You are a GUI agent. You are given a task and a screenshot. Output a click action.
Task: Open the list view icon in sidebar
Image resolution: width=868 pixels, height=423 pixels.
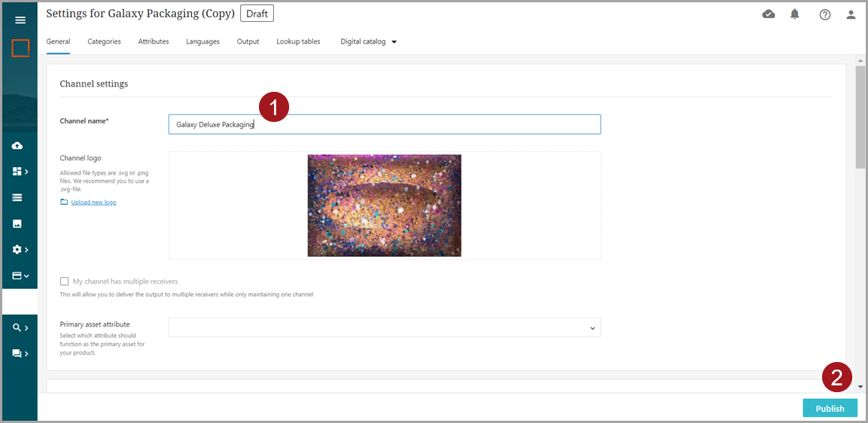pyautogui.click(x=17, y=197)
